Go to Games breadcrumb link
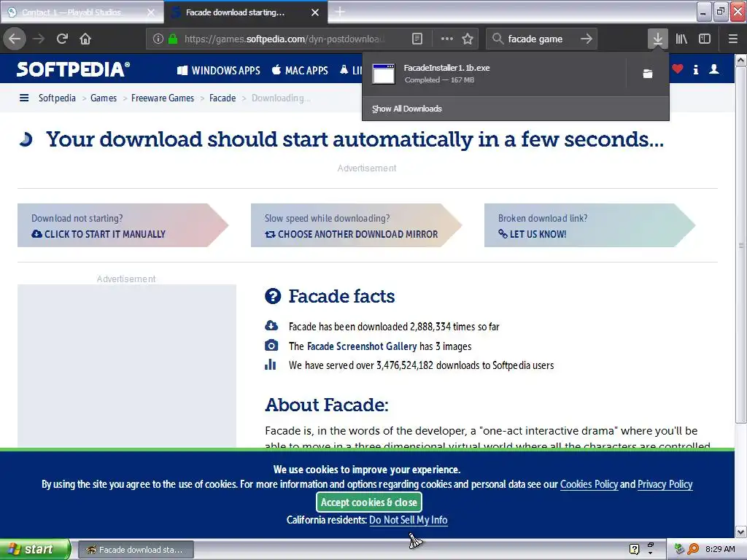This screenshot has width=747, height=560. 104,98
